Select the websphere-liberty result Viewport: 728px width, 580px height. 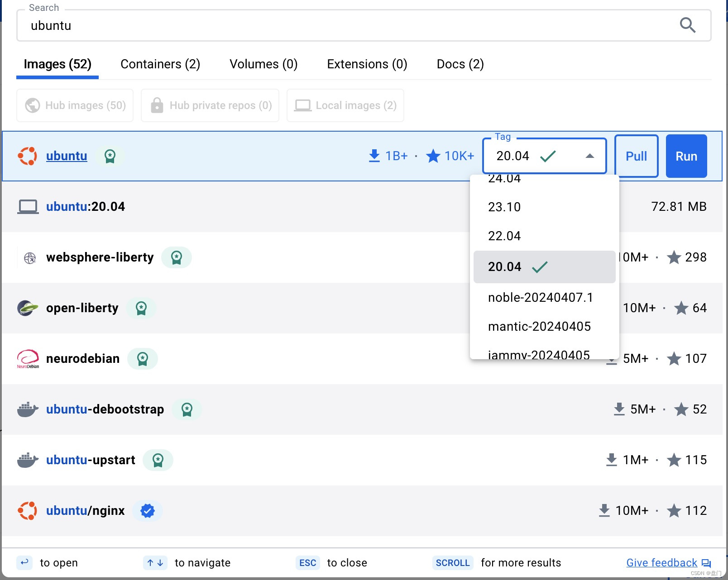(362, 257)
